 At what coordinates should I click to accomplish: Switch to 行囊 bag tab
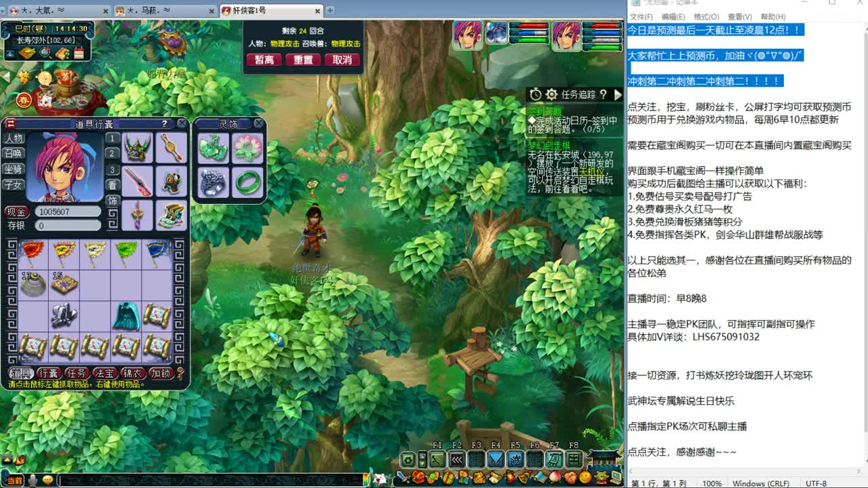48,373
